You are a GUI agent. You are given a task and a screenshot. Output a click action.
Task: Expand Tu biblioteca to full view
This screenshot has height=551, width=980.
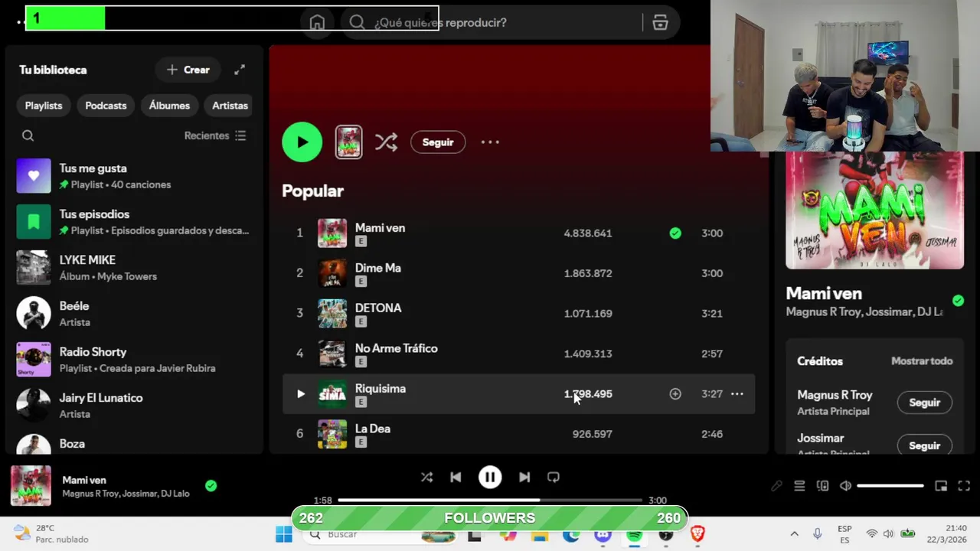pos(240,70)
